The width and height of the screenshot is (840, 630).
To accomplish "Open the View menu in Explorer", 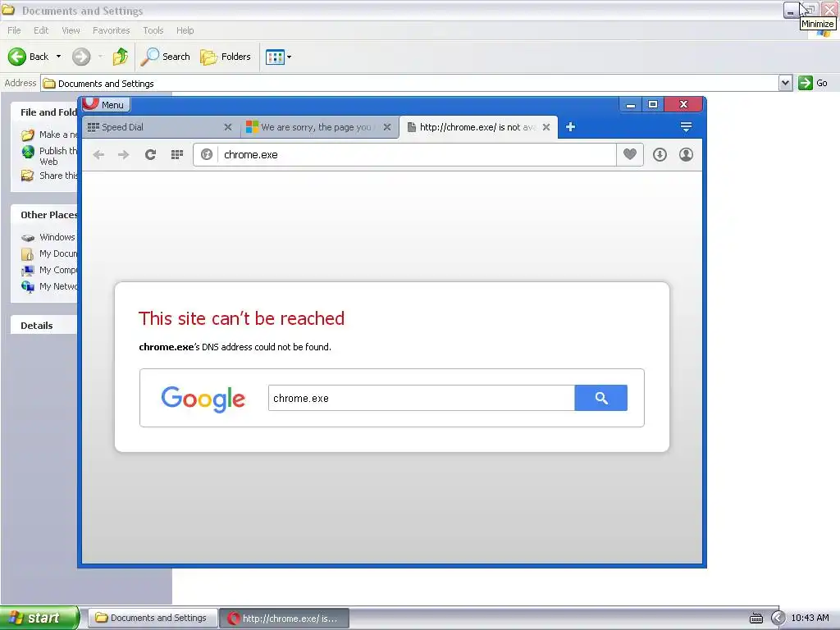I will (71, 30).
